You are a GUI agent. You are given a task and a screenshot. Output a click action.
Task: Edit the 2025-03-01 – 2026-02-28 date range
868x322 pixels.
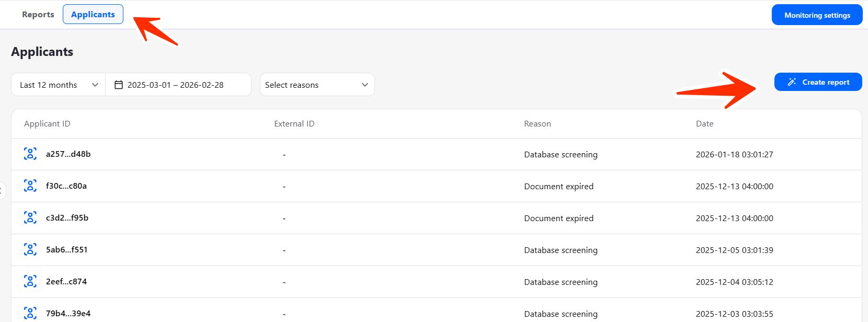(x=176, y=85)
